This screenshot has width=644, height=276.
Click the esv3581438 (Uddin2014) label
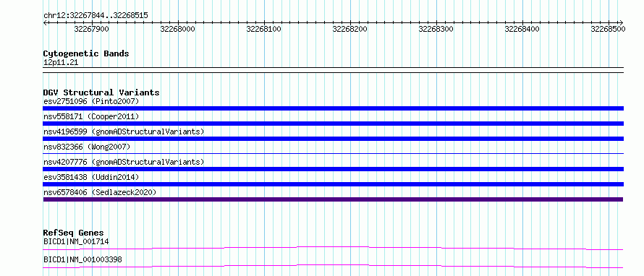pos(91,177)
